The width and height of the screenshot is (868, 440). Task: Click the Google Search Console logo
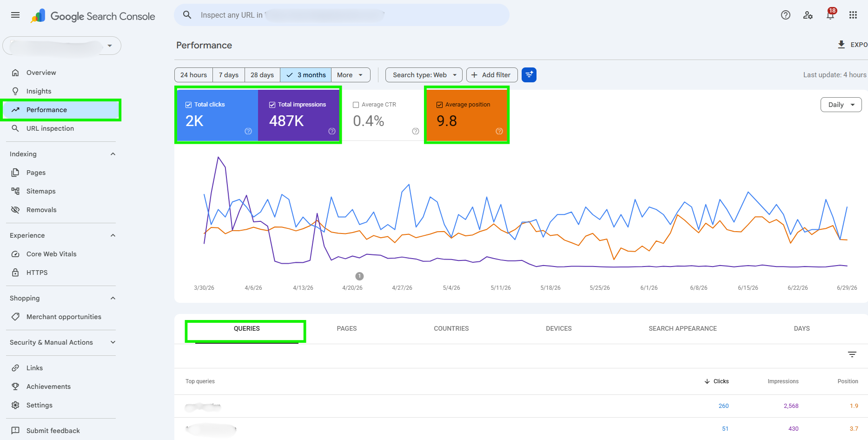pos(93,16)
